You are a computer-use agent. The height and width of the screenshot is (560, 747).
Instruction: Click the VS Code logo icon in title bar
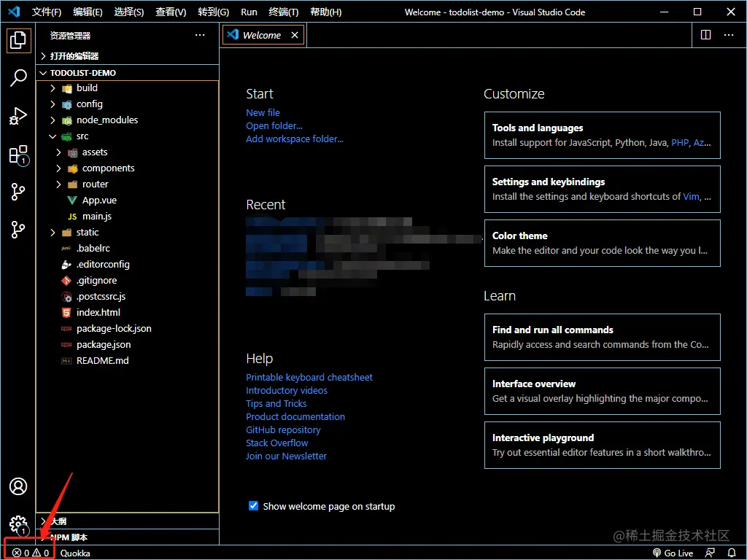pos(14,12)
